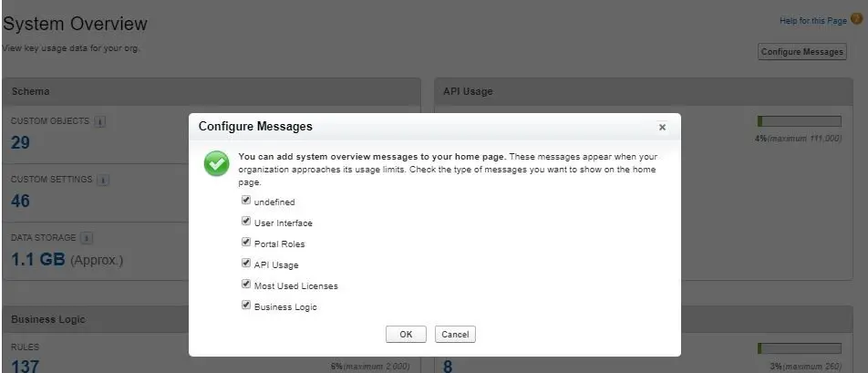Close the Configure Messages dialog with X
The height and width of the screenshot is (373, 868).
pos(662,128)
